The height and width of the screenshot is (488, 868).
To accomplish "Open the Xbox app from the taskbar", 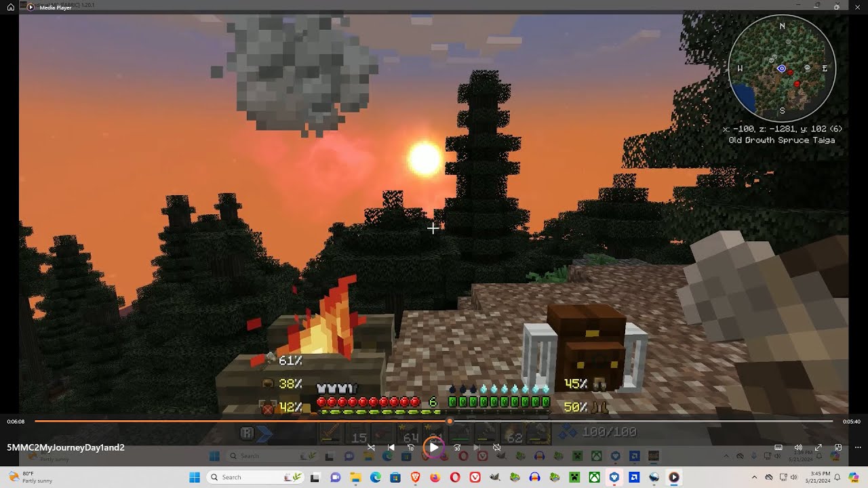I will pos(594,477).
